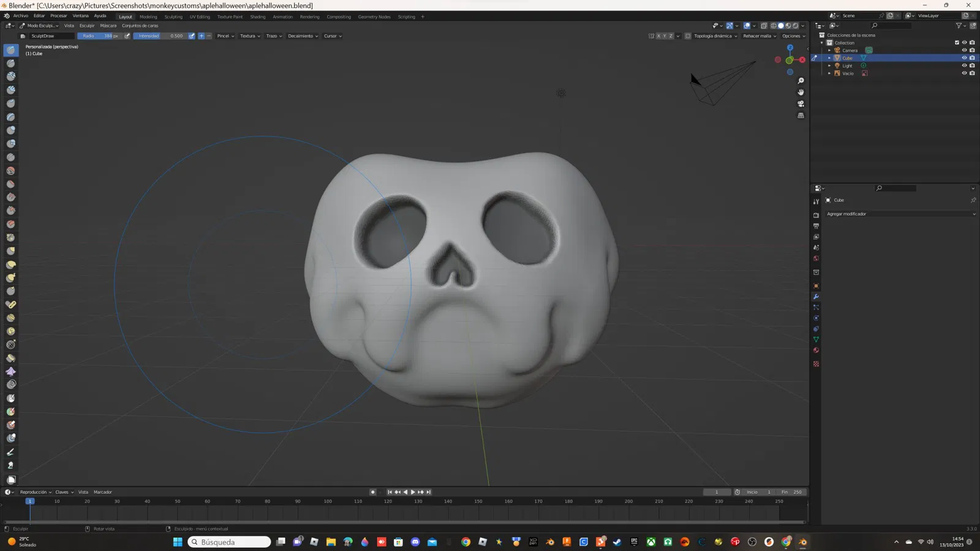
Task: Switch to the Sculpting workspace tab
Action: [173, 17]
